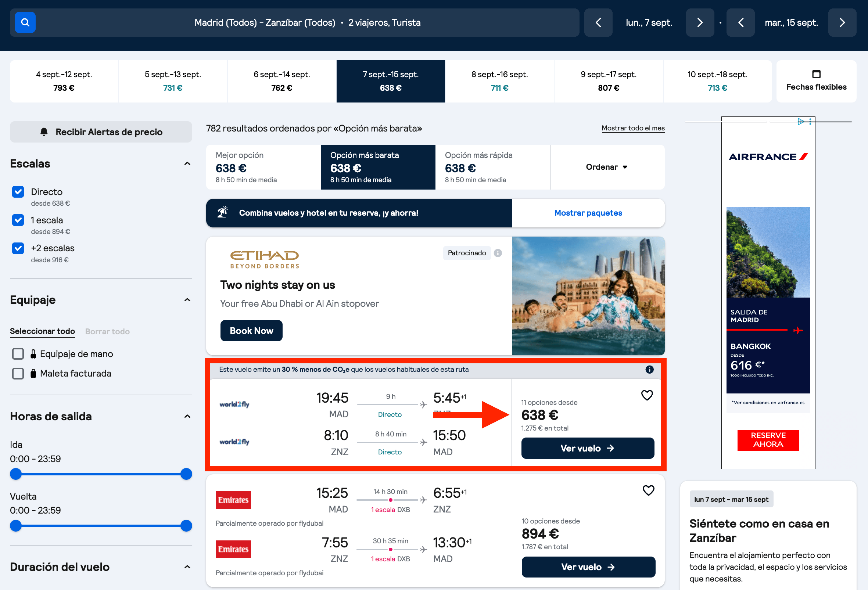
Task: Choose dates 9 sept.-17 sept. for 807 €
Action: click(x=609, y=81)
